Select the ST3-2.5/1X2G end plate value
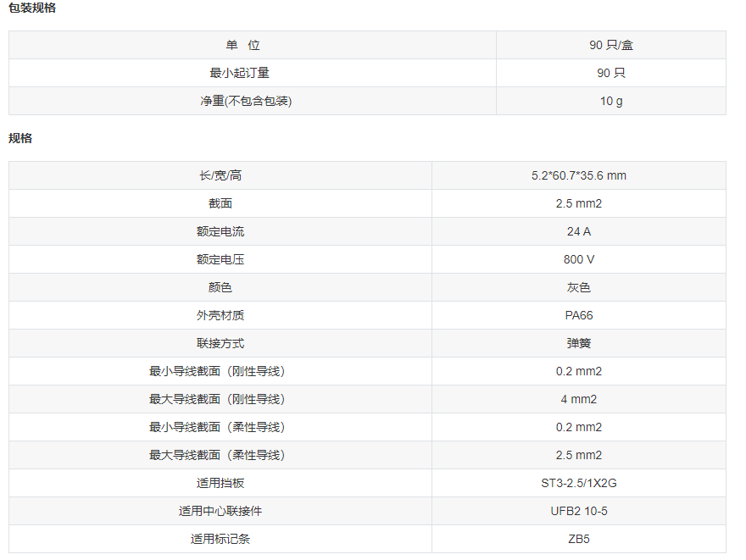Screen dimensions: 746x560 [x=578, y=483]
